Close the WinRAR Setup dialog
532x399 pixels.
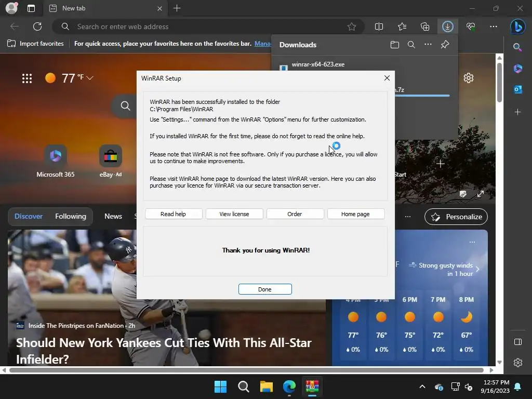click(x=387, y=78)
